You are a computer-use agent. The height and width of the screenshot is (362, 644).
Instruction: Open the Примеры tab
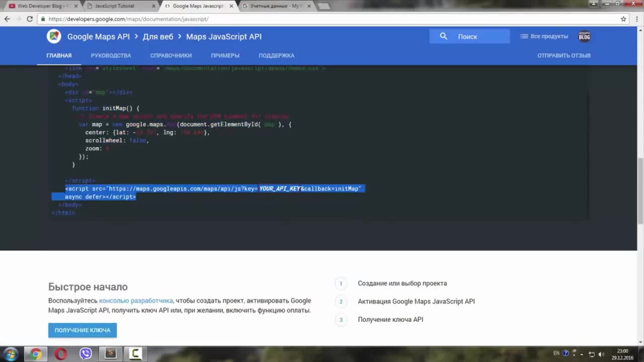tap(225, 55)
